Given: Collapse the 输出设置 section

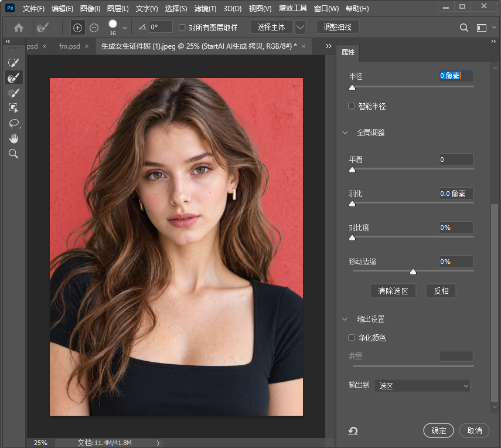Looking at the screenshot, I should [345, 319].
